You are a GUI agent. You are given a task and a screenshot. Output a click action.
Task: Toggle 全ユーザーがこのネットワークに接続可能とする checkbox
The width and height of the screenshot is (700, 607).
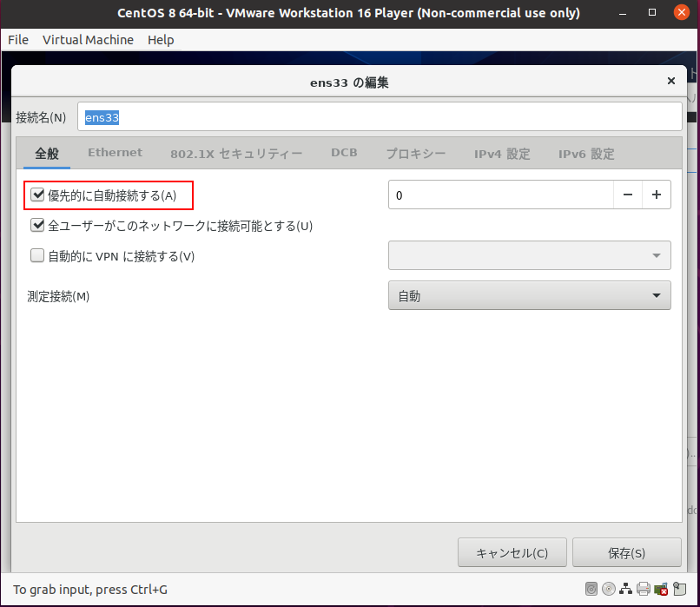[x=37, y=226]
